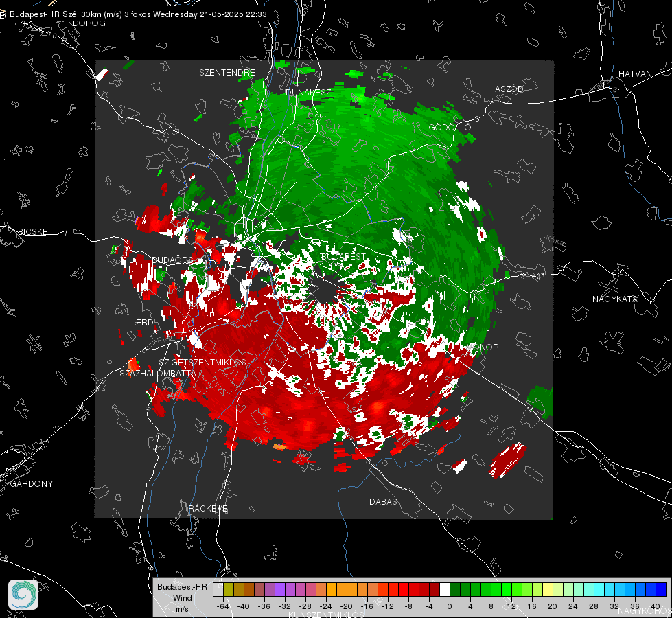
Task: Click the '-64' legend value
Action: [x=222, y=606]
